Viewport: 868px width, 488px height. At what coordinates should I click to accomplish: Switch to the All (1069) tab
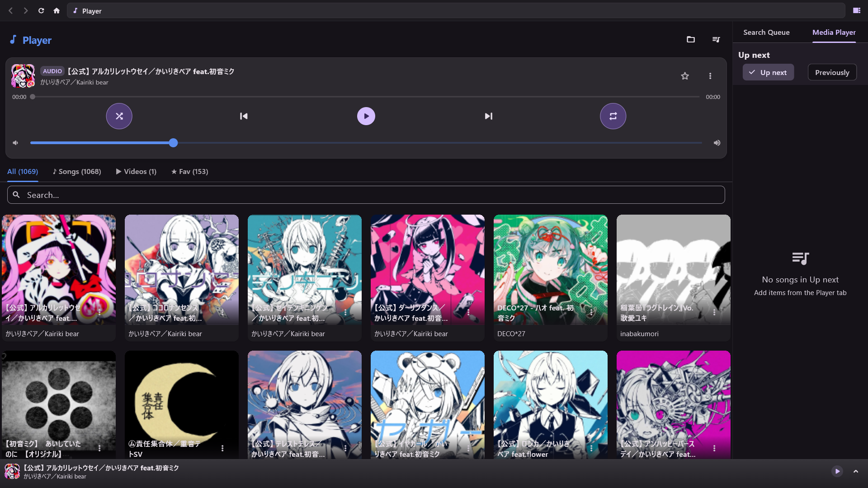click(x=23, y=172)
